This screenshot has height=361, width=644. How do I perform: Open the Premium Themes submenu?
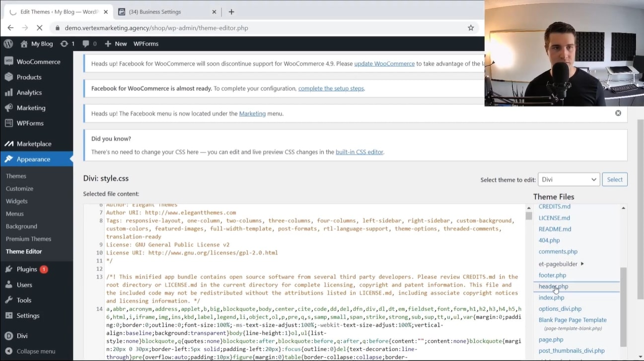click(x=29, y=239)
